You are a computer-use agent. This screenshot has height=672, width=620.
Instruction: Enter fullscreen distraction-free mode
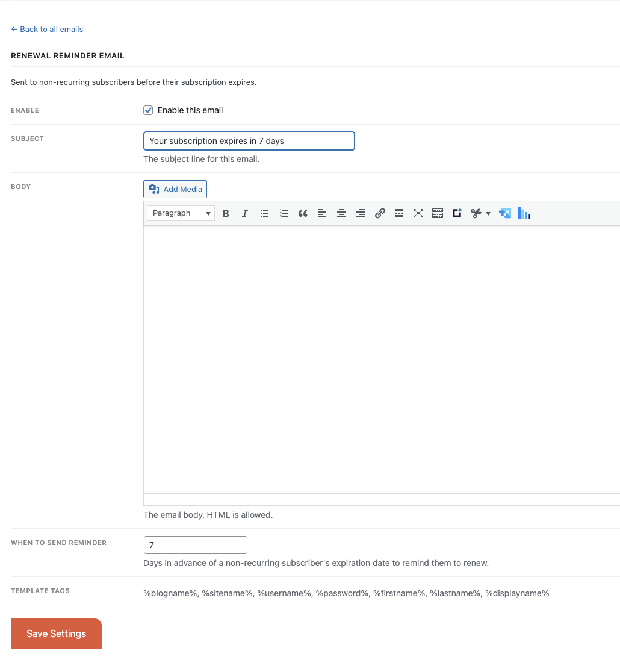click(418, 213)
